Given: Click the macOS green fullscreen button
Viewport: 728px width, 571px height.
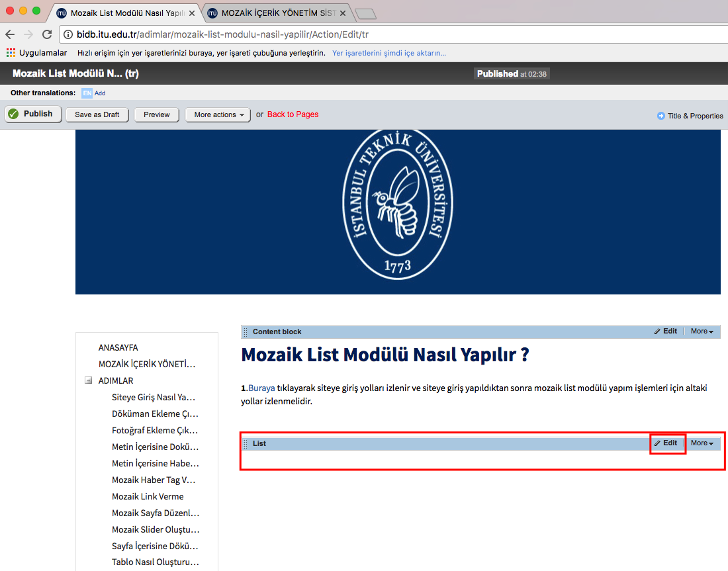Looking at the screenshot, I should pos(36,11).
